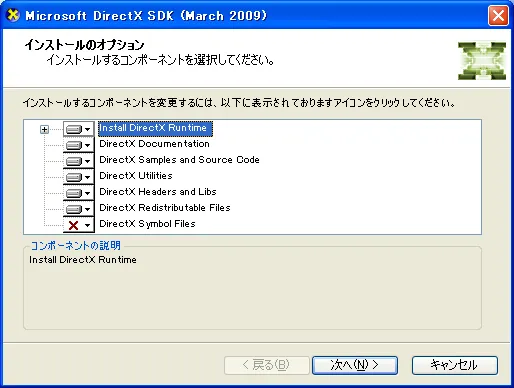Select the Install DirectX Runtime row
514x388 pixels.
[155, 128]
